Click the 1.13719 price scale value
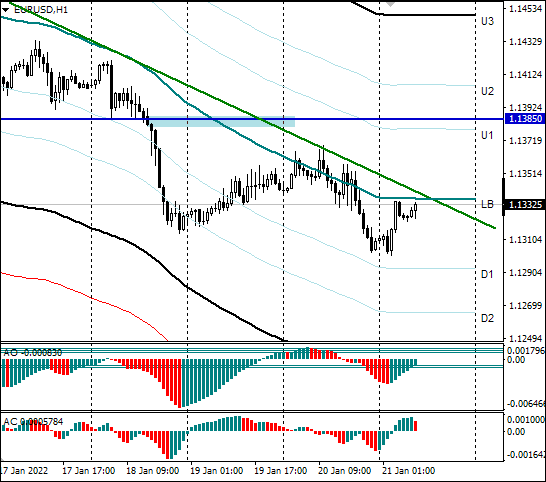546x482 pixels. pyautogui.click(x=525, y=141)
